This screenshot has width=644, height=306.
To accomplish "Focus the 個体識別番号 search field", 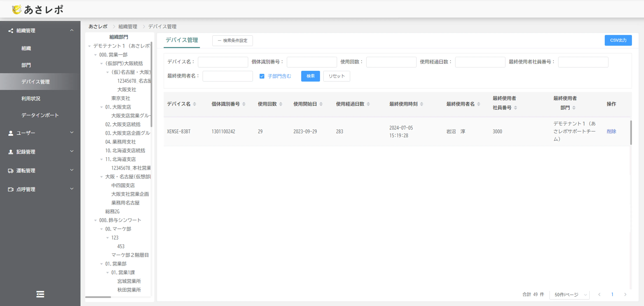I will [312, 62].
